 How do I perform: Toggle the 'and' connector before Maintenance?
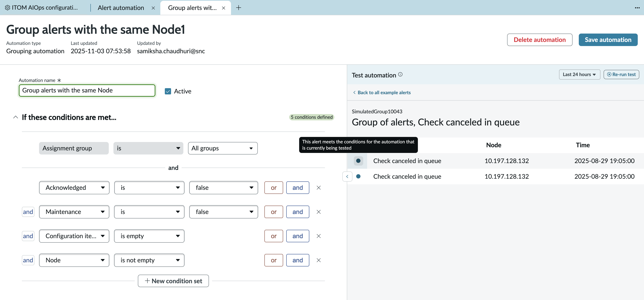coord(28,212)
